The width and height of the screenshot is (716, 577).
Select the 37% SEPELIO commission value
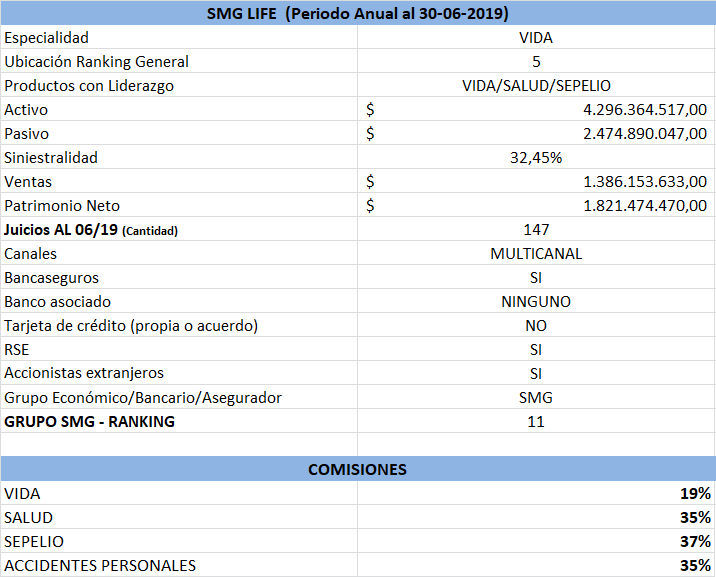tap(536, 541)
